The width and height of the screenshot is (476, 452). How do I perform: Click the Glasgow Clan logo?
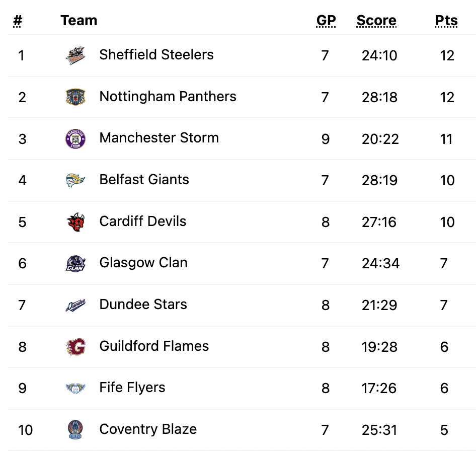75,263
